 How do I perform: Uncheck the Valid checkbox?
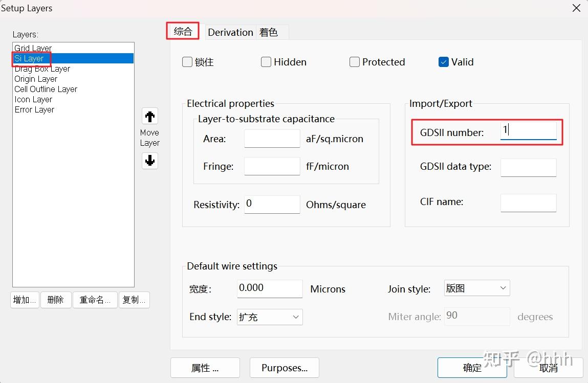coord(443,61)
